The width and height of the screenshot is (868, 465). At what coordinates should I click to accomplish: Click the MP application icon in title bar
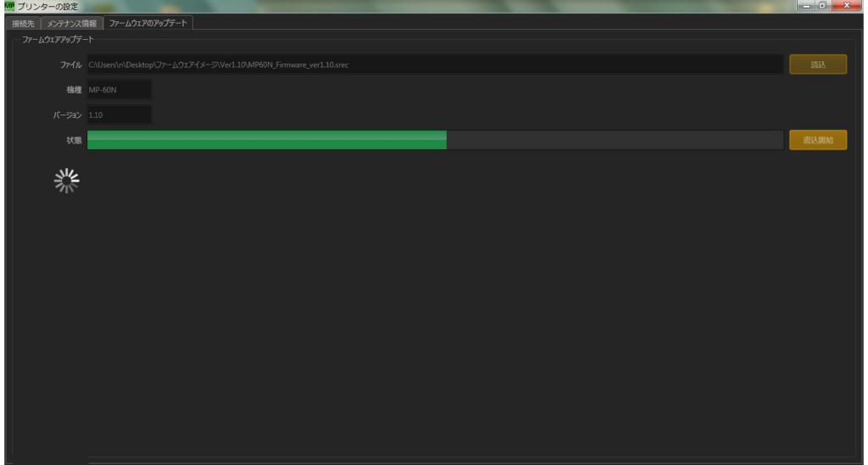(8, 6)
